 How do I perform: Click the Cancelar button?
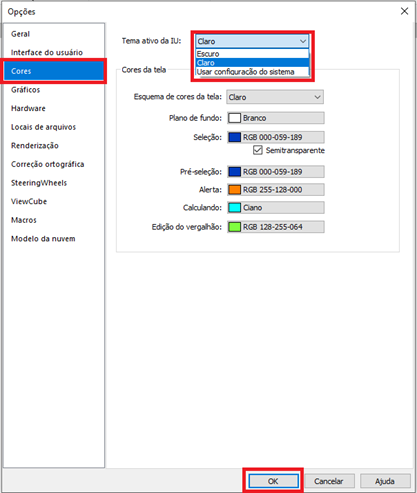329,481
